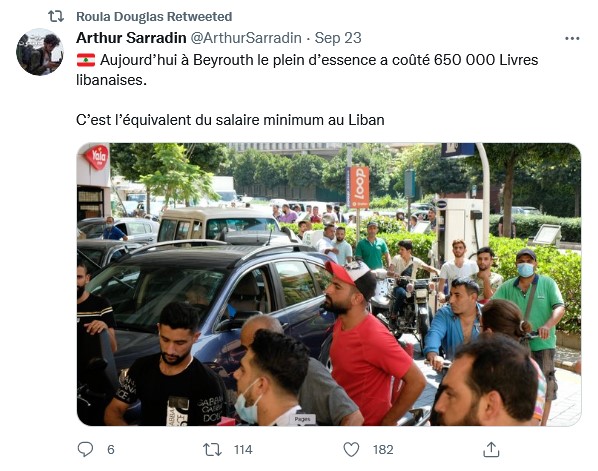The height and width of the screenshot is (471, 598).
Task: Retweet this post using the retweet icon
Action: 212,450
